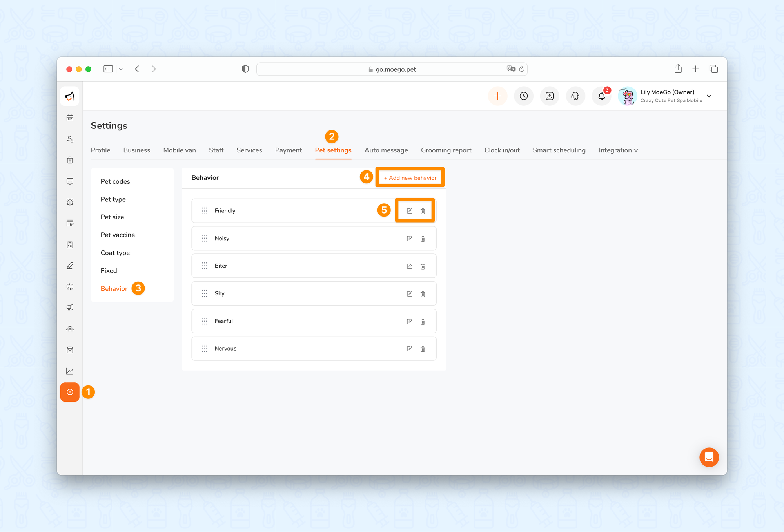
Task: Click the megaphone marketing icon in sidebar
Action: pyautogui.click(x=70, y=308)
